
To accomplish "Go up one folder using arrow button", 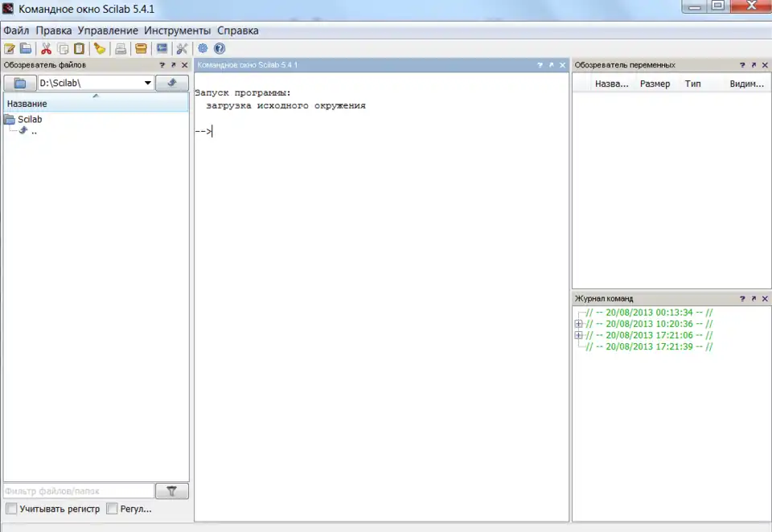I will 172,83.
